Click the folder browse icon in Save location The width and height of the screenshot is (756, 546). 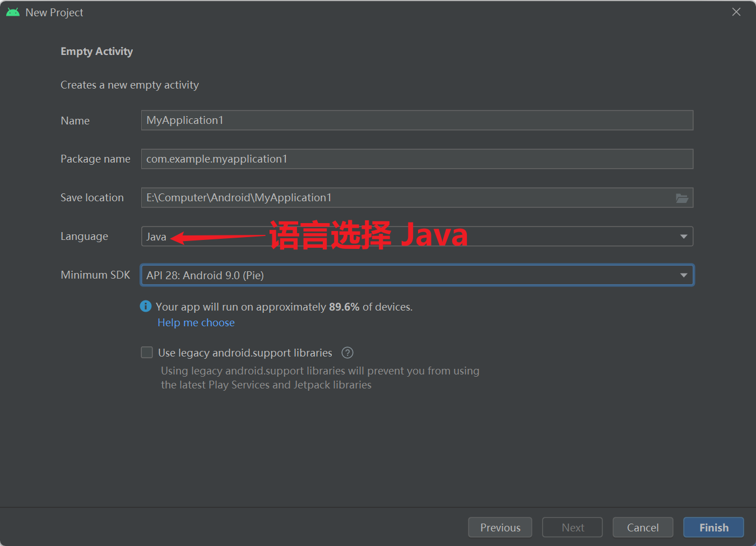(x=681, y=198)
